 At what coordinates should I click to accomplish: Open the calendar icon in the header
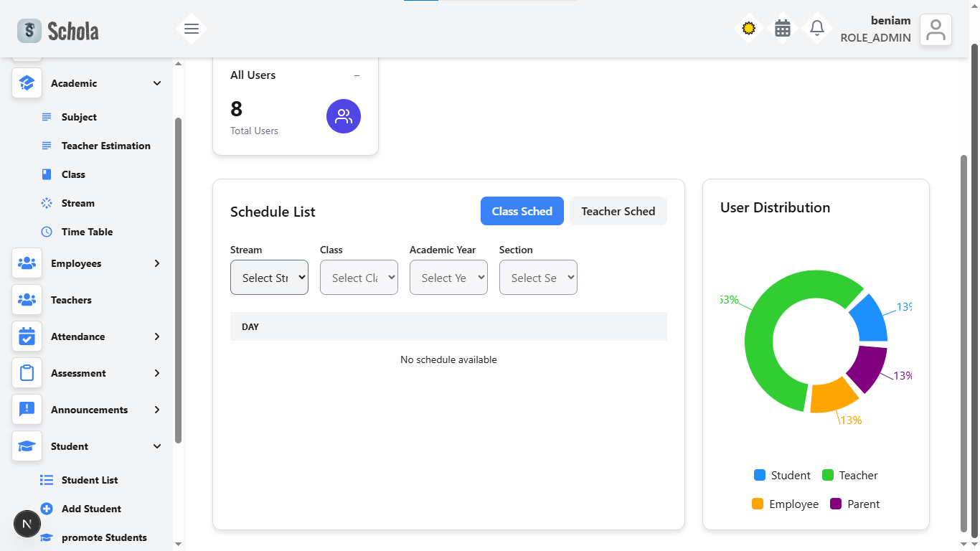click(x=783, y=29)
